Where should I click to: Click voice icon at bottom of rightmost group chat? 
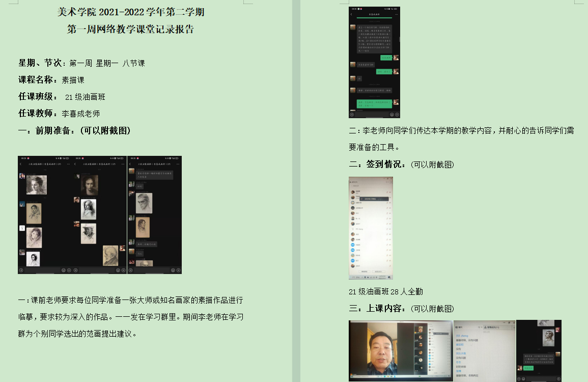pos(131,270)
